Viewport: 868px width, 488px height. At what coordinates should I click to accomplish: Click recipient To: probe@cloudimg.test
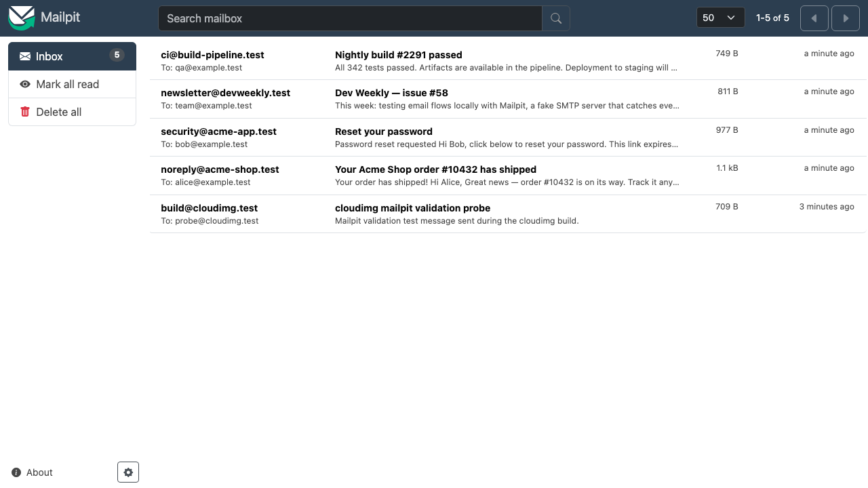210,221
